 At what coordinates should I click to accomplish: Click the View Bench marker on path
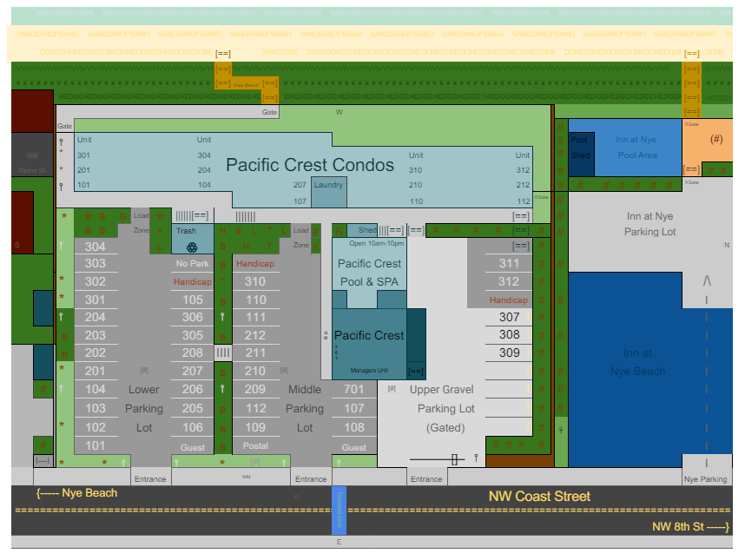(246, 85)
